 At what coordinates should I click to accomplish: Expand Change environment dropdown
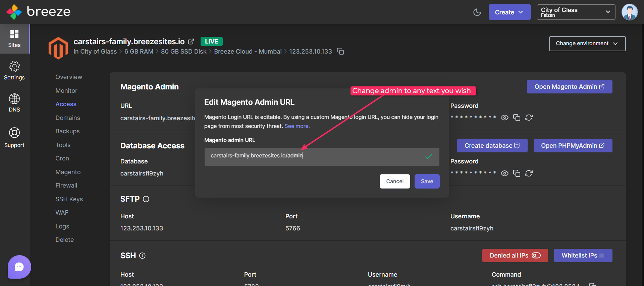point(587,44)
